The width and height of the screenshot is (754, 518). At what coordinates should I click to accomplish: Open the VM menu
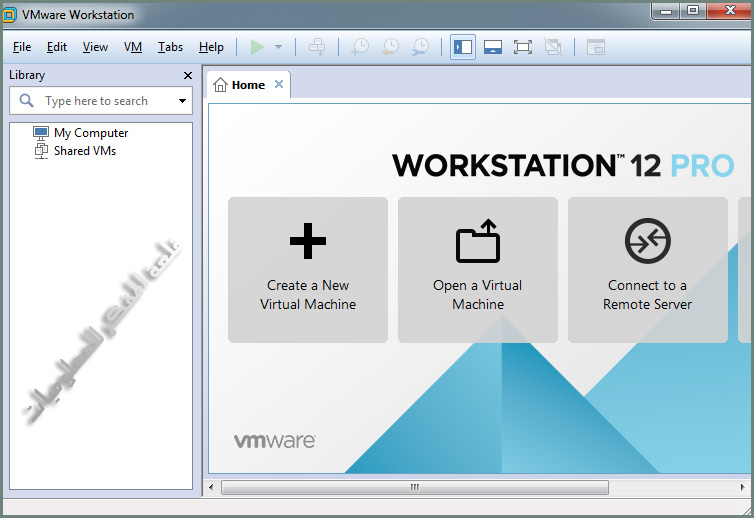click(133, 47)
